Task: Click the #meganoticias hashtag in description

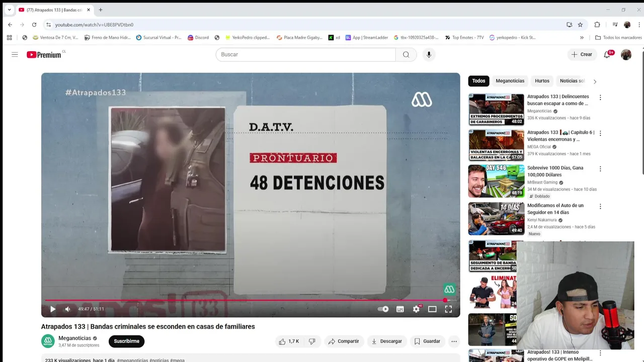Action: tap(132, 360)
